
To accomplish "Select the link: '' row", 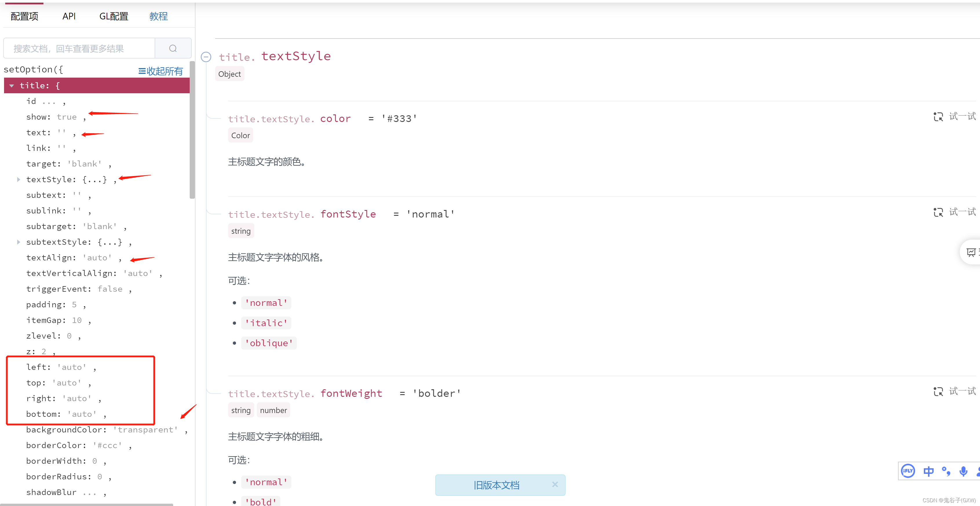I will 97,148.
